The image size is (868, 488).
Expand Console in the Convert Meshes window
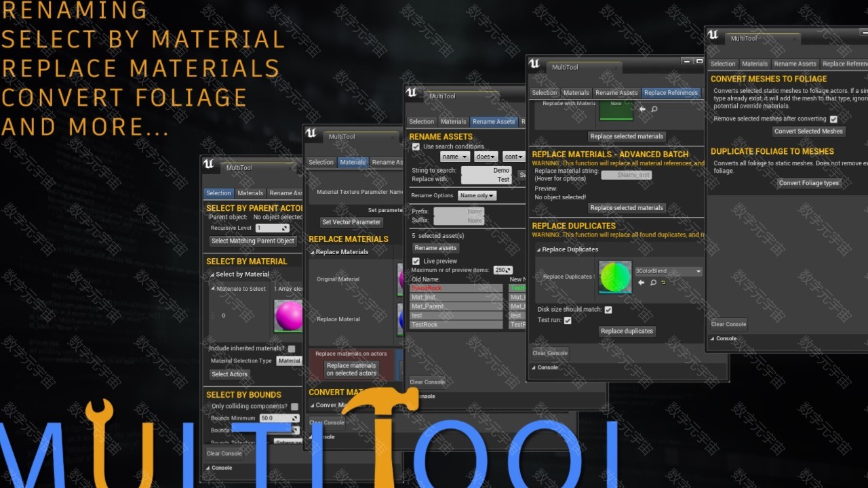(712, 338)
